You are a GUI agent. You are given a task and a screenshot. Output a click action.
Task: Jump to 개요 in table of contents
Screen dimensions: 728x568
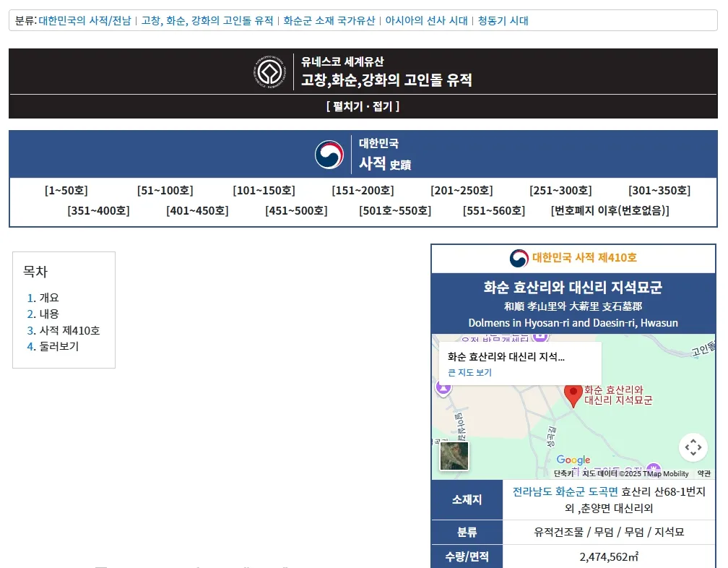coord(49,298)
